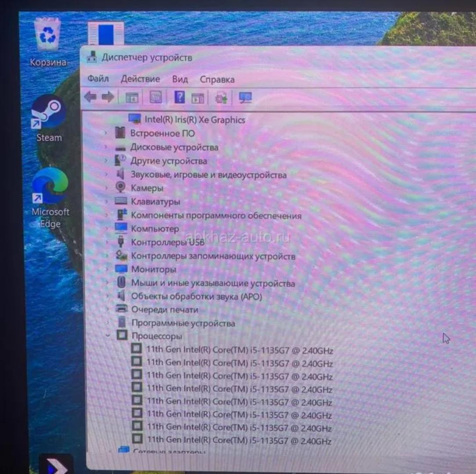Select the Камеры category label
476x474 pixels.
pyautogui.click(x=147, y=188)
